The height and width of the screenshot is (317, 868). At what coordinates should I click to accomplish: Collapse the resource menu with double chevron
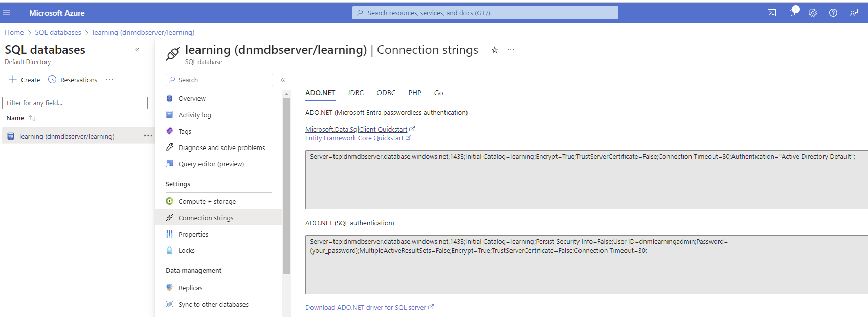point(283,80)
